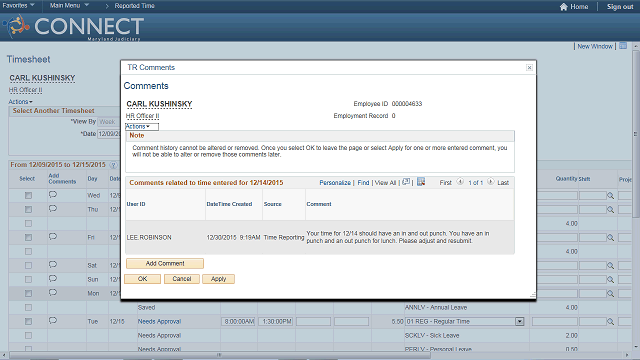Click the zoom popup icon in comments grid
Viewport: 640px width, 360px height.
pos(406,182)
